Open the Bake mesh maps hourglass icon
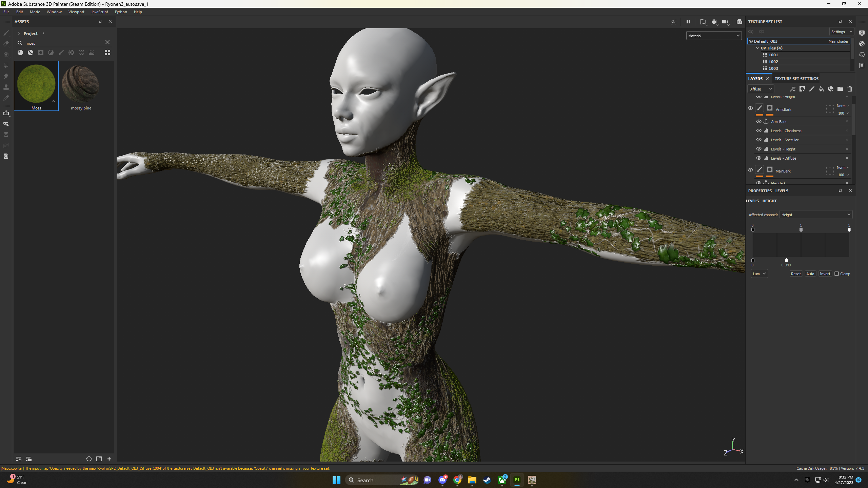 (6, 135)
